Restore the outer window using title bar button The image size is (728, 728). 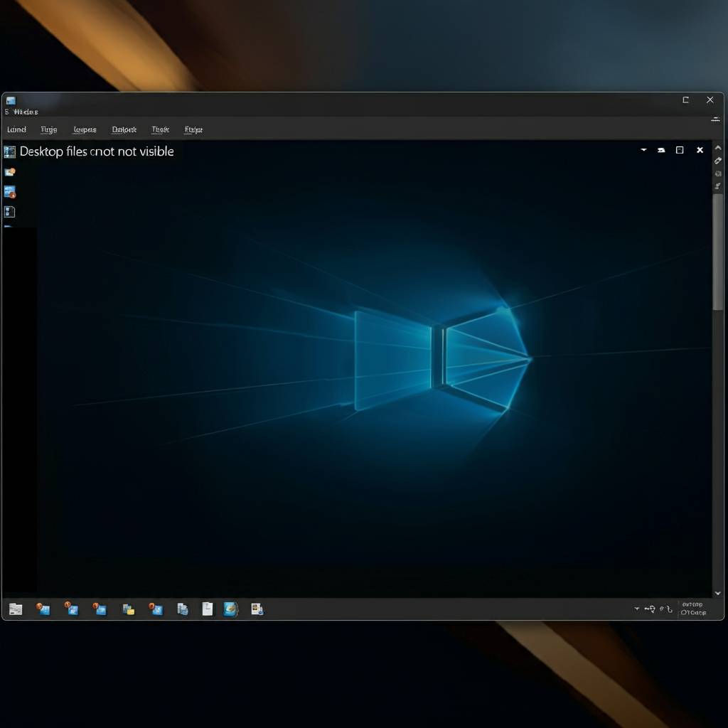coord(685,100)
